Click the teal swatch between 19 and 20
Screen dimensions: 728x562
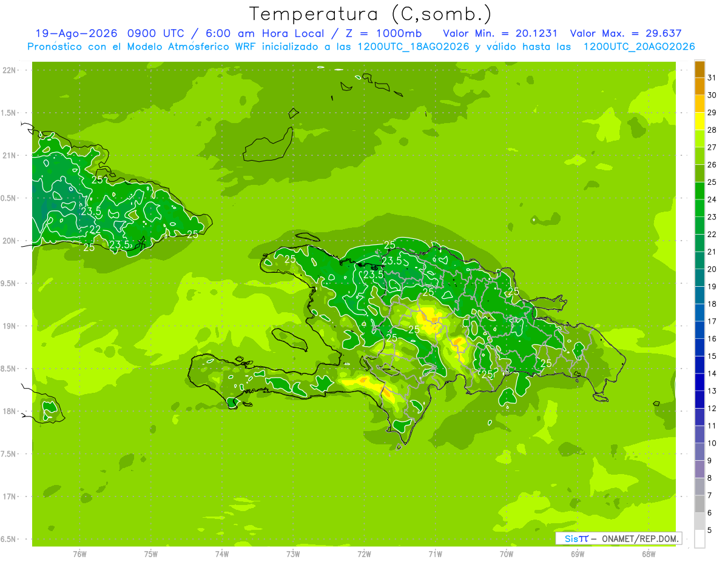(699, 278)
